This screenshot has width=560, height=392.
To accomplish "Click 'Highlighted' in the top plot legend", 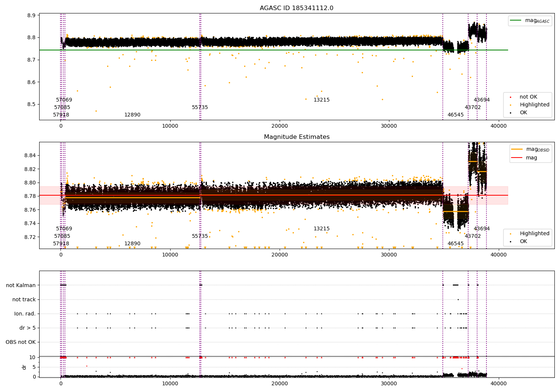I will [534, 105].
